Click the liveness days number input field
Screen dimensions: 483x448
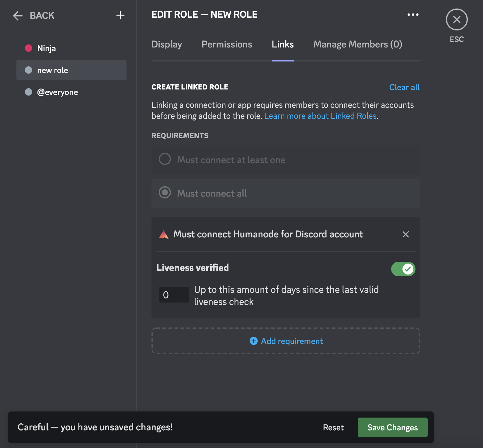(x=174, y=295)
